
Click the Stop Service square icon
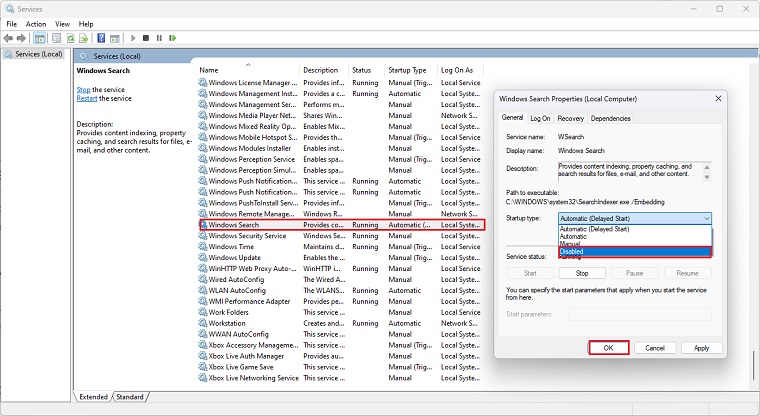[x=146, y=38]
